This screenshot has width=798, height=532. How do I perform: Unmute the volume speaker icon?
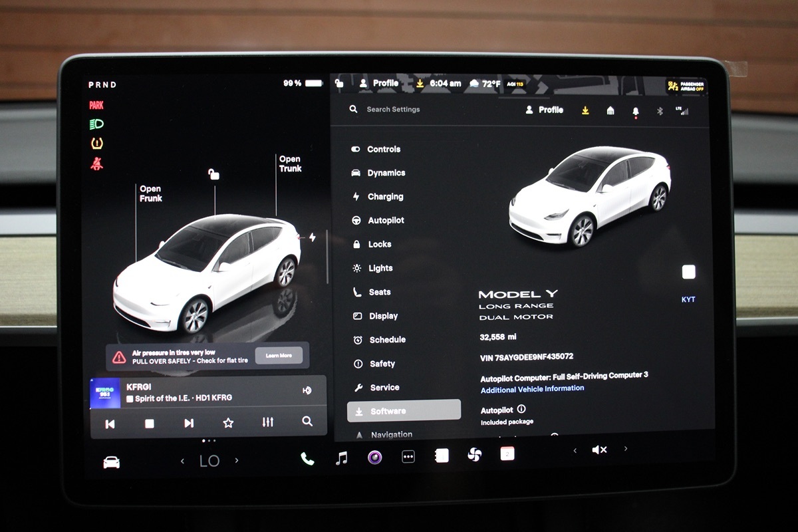click(x=598, y=450)
